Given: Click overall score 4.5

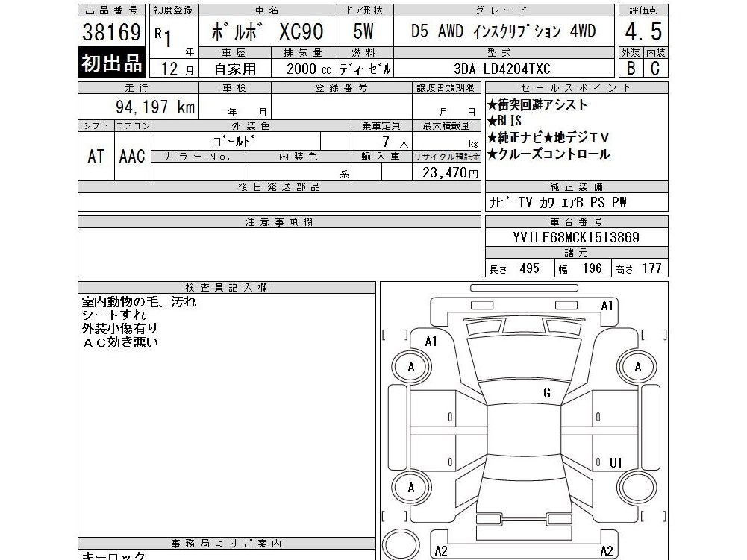Looking at the screenshot, I should (x=643, y=31).
